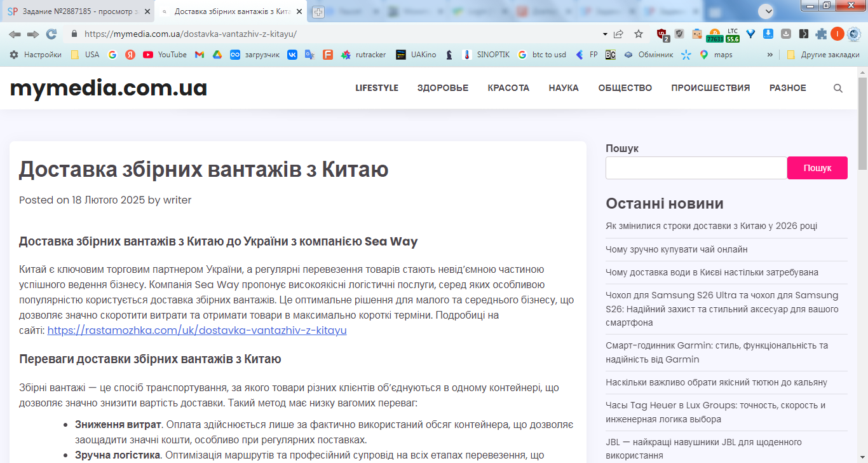The height and width of the screenshot is (463, 868).
Task: Click the browser forward arrow
Action: tap(33, 34)
